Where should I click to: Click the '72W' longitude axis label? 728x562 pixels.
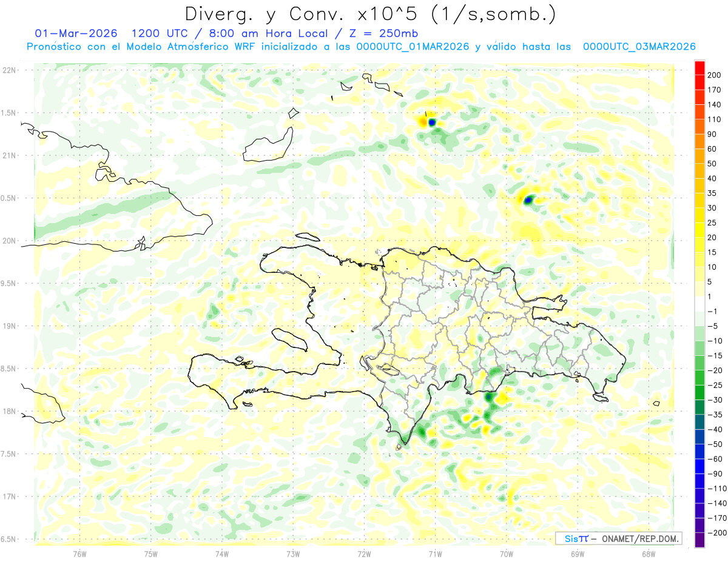pyautogui.click(x=364, y=554)
